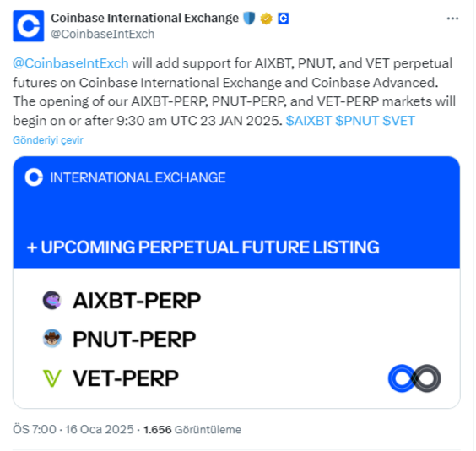Click the $AIXBT cashtag
The image size is (476, 451).
(x=308, y=121)
